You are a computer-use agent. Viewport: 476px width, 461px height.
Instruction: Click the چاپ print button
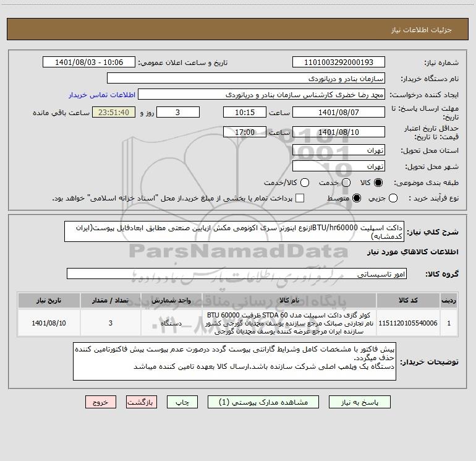[182, 402]
